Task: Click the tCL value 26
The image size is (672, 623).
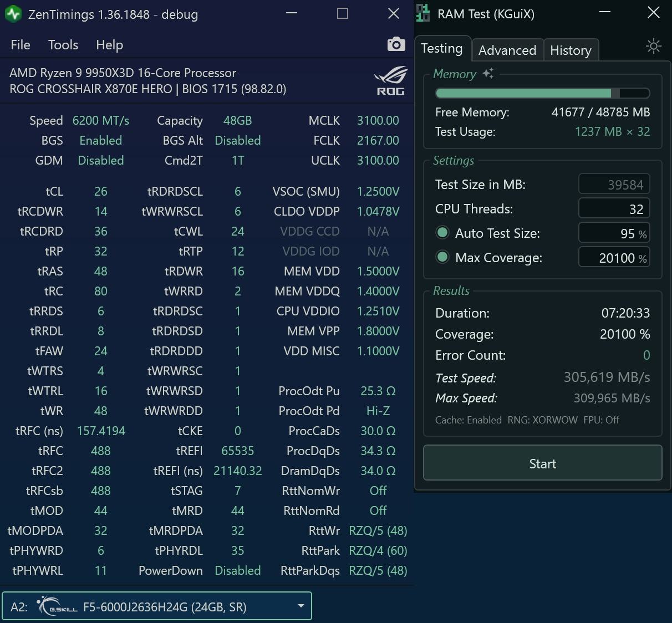Action: 101,191
